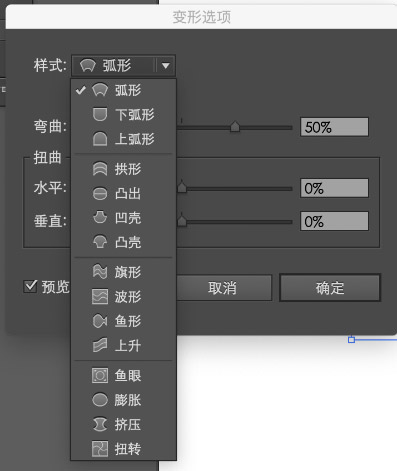
Task: Select the 凸壳 shell upper icon
Action: pyautogui.click(x=100, y=242)
